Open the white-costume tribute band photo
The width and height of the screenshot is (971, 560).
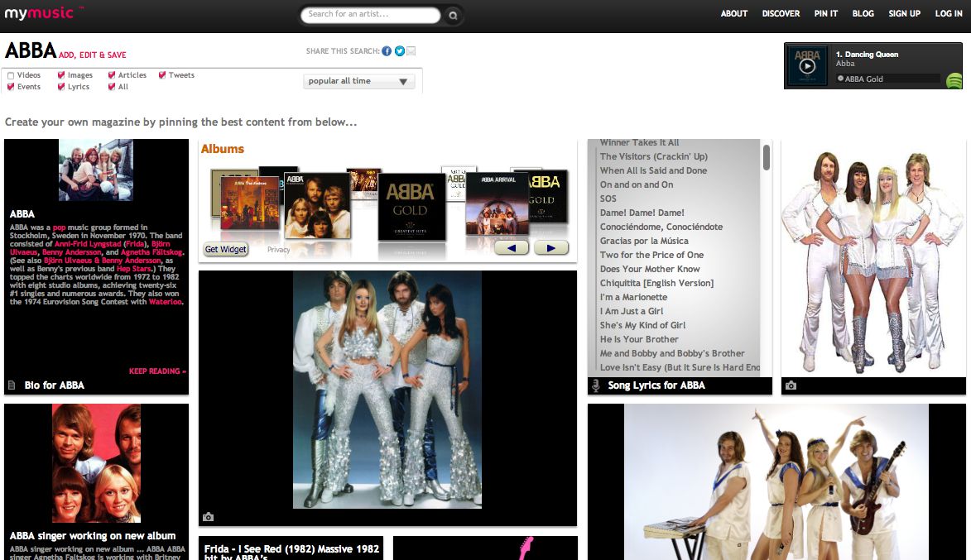click(873, 259)
